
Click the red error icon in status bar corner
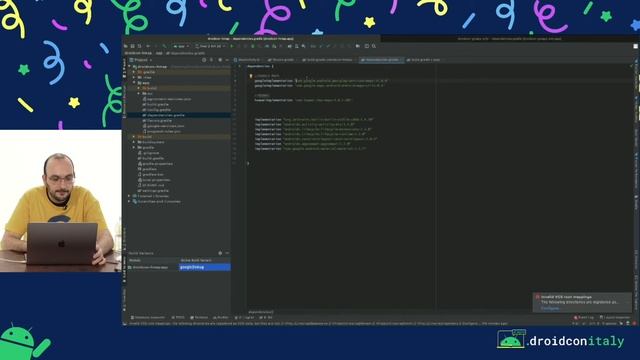(634, 323)
